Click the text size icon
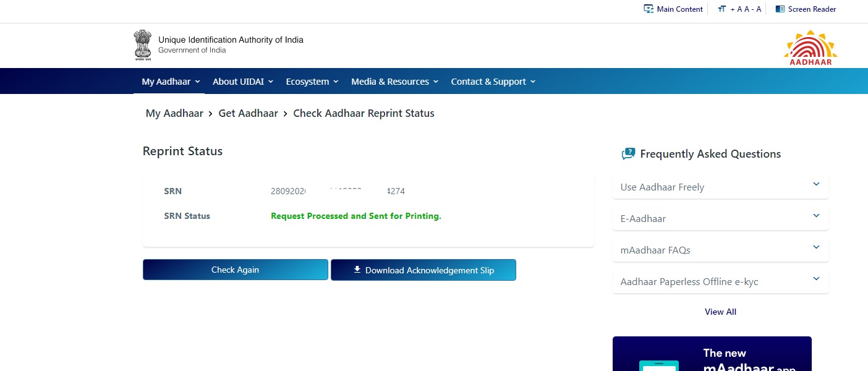Viewport: 868px width, 371px height. (721, 9)
